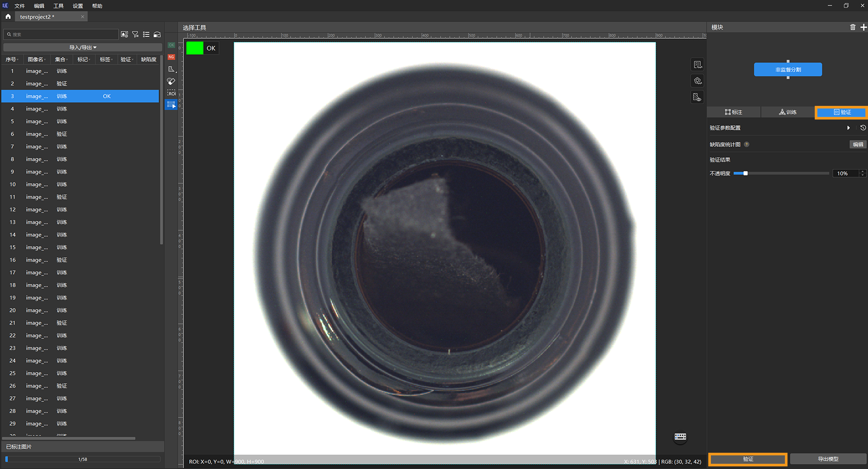The width and height of the screenshot is (868, 469).
Task: Click the 导出模型 button
Action: pos(828,459)
